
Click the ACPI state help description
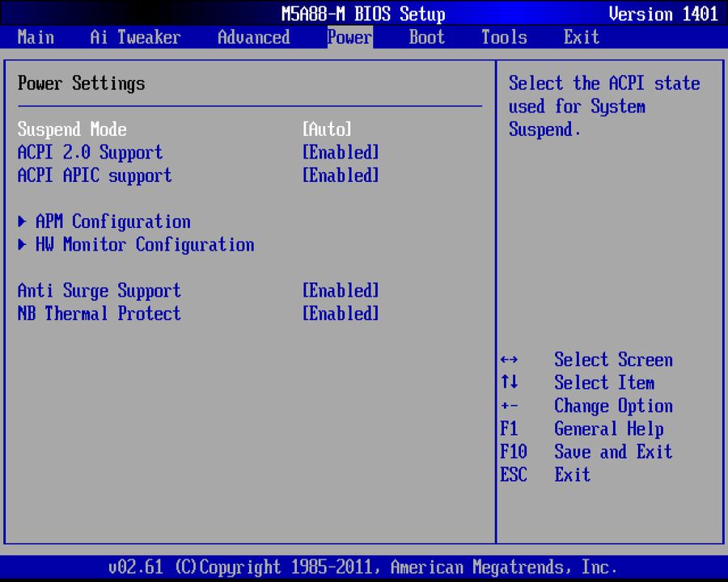(604, 106)
